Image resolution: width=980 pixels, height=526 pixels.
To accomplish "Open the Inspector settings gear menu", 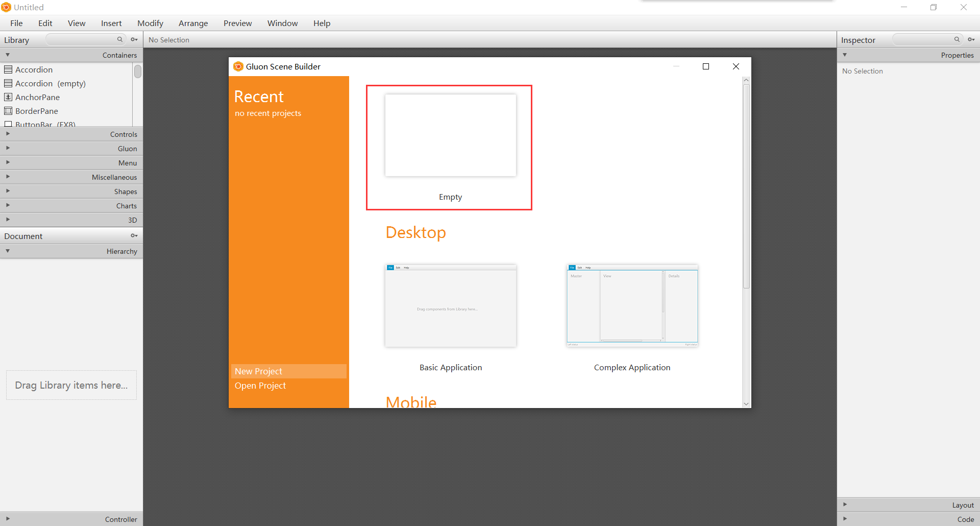I will click(971, 39).
